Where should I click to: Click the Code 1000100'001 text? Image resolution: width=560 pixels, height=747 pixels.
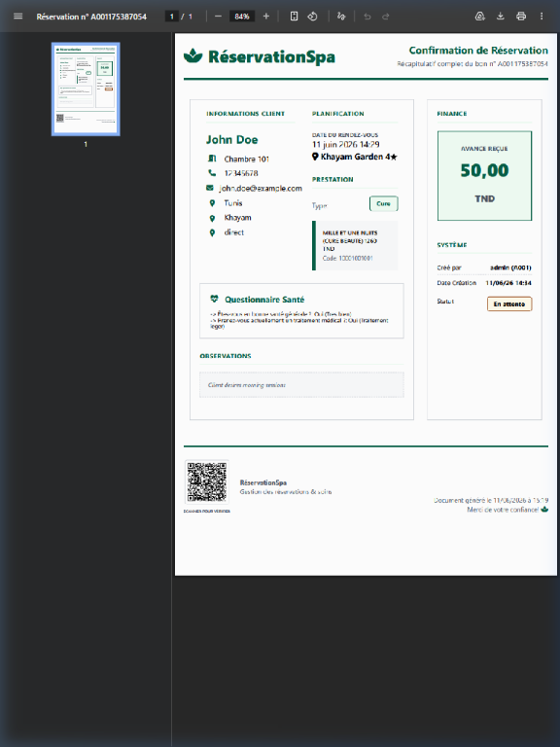(348, 258)
